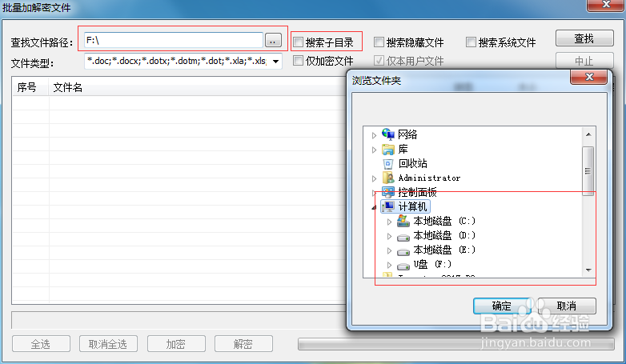Open the file type dropdown arrow

pyautogui.click(x=275, y=62)
